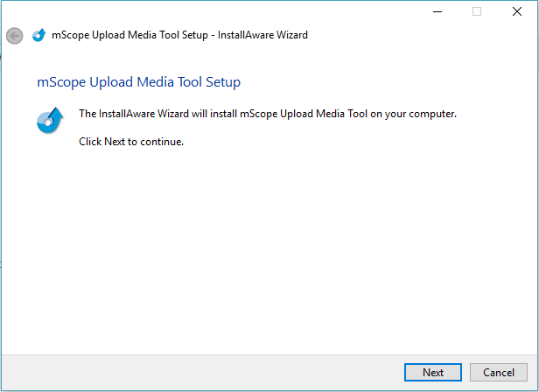Close the InstallAware Wizard window
This screenshot has width=539, height=392.
pos(517,11)
